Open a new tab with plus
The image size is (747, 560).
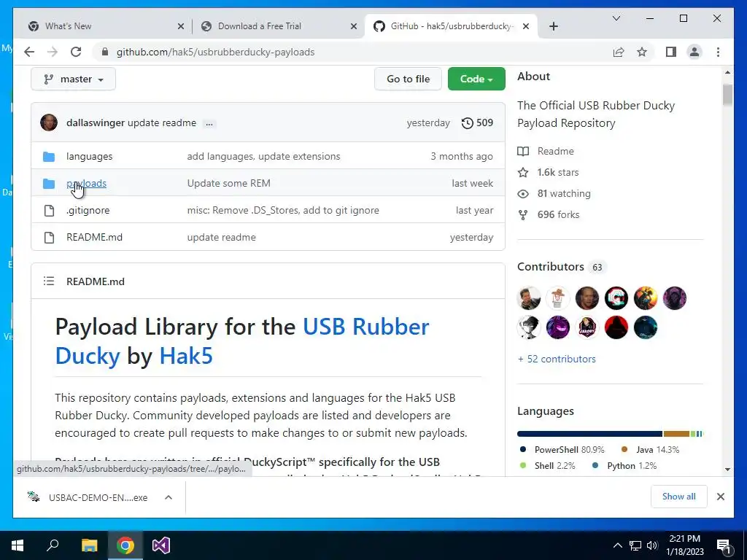[x=553, y=26]
